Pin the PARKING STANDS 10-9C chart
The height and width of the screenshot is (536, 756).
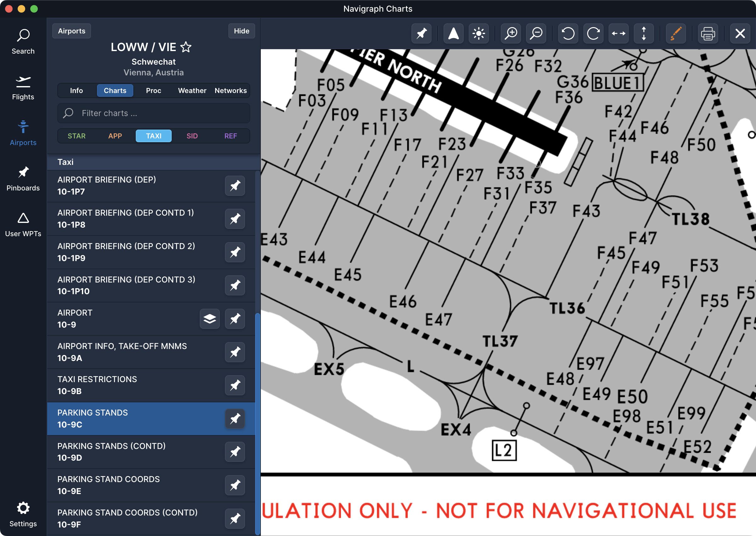click(x=235, y=418)
